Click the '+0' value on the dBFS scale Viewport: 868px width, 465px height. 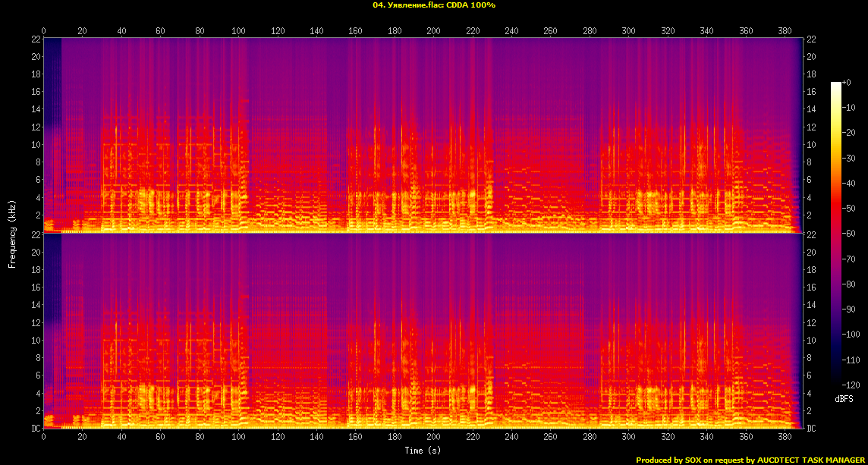848,83
